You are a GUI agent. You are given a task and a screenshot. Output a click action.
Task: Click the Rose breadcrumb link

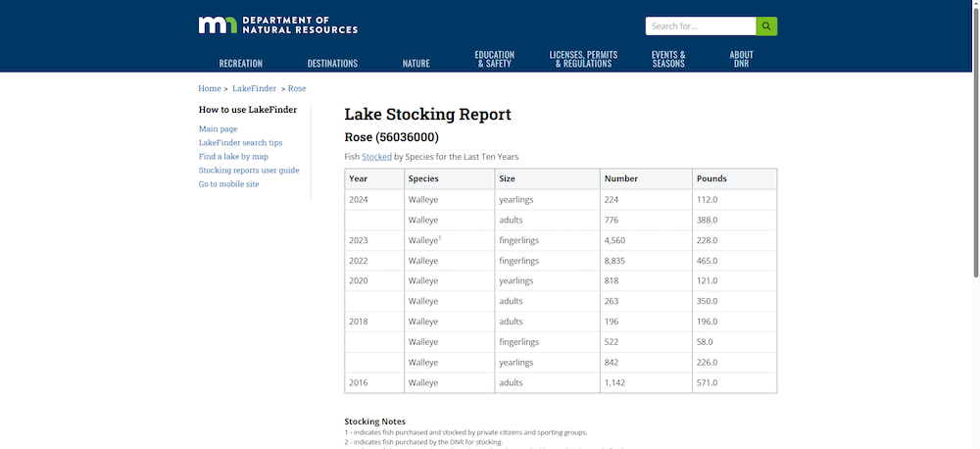[x=297, y=88]
